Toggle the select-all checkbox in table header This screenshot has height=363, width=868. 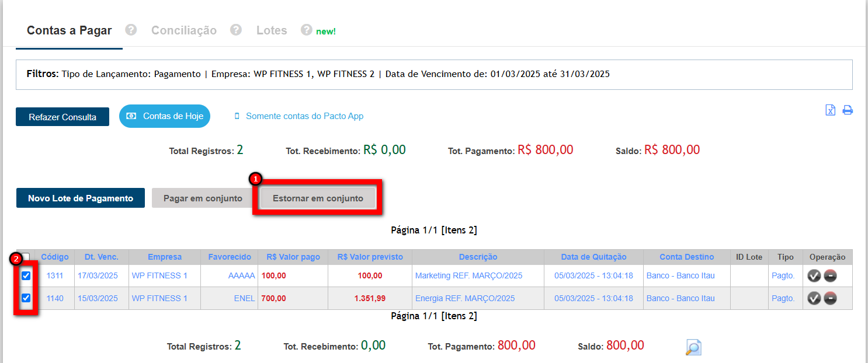pos(26,257)
